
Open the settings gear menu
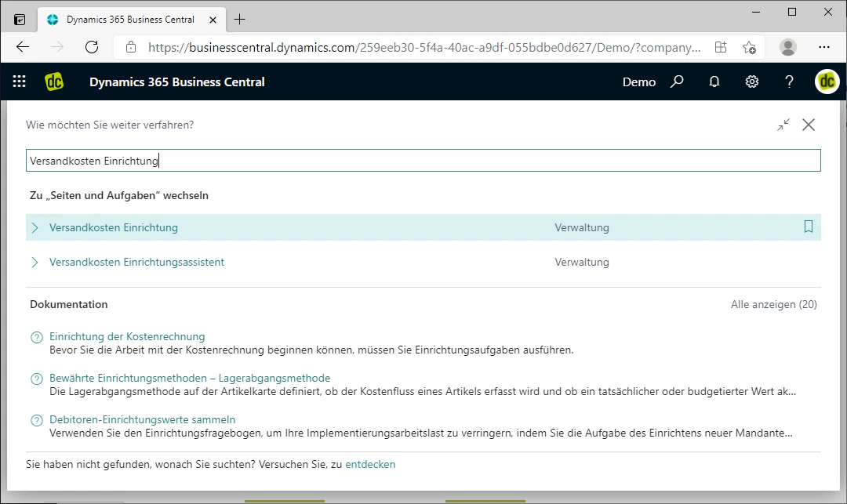click(752, 82)
